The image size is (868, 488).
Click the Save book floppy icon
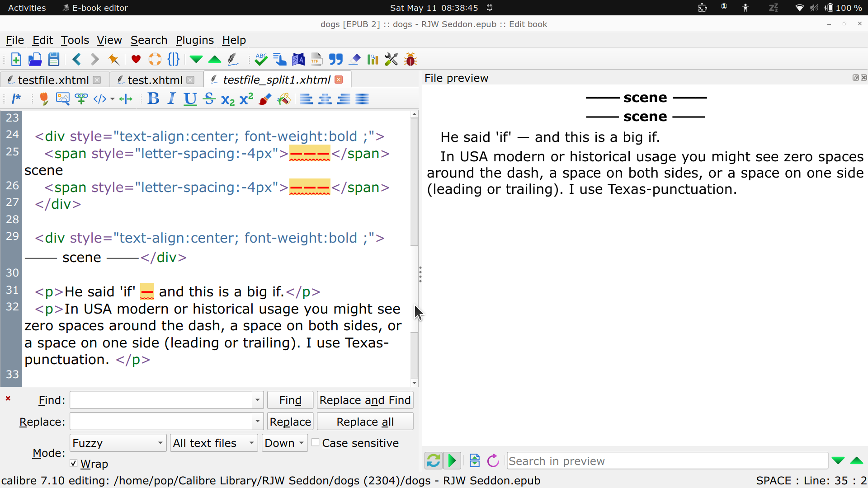[54, 59]
